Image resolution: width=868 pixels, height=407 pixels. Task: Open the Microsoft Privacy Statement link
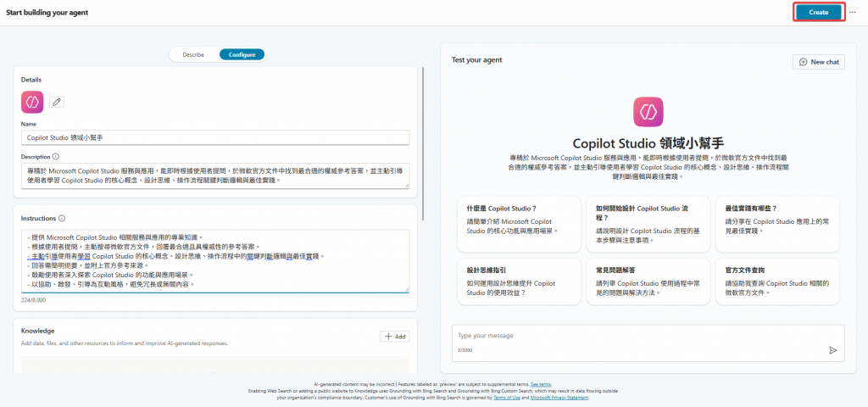[x=559, y=398]
